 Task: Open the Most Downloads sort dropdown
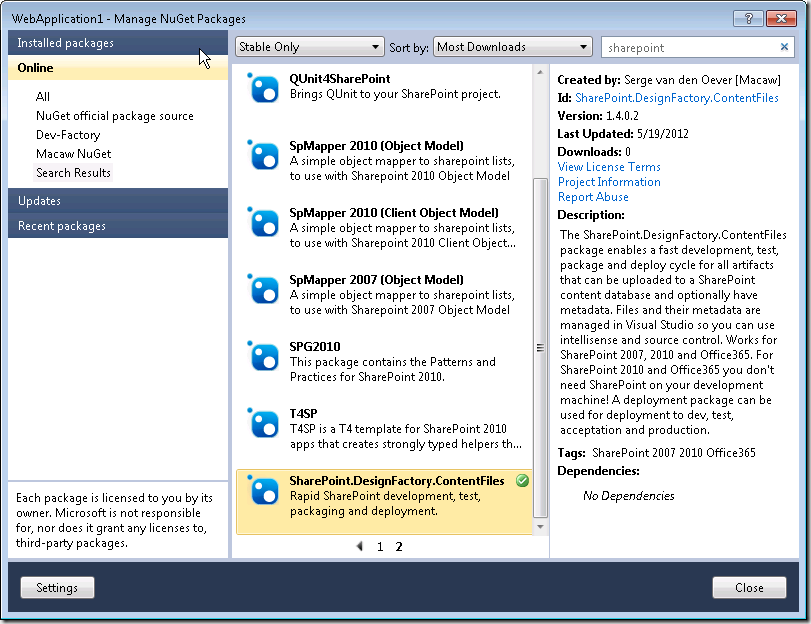[x=513, y=47]
